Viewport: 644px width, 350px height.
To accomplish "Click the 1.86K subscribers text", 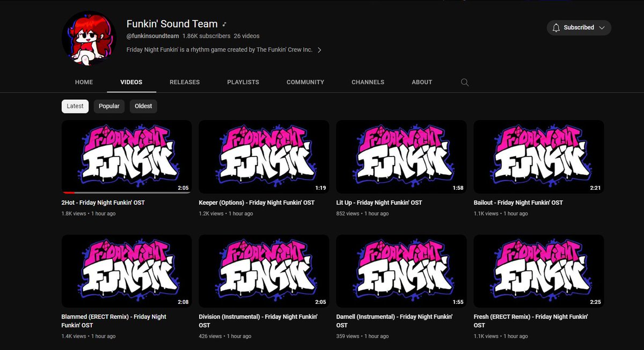I will click(206, 36).
